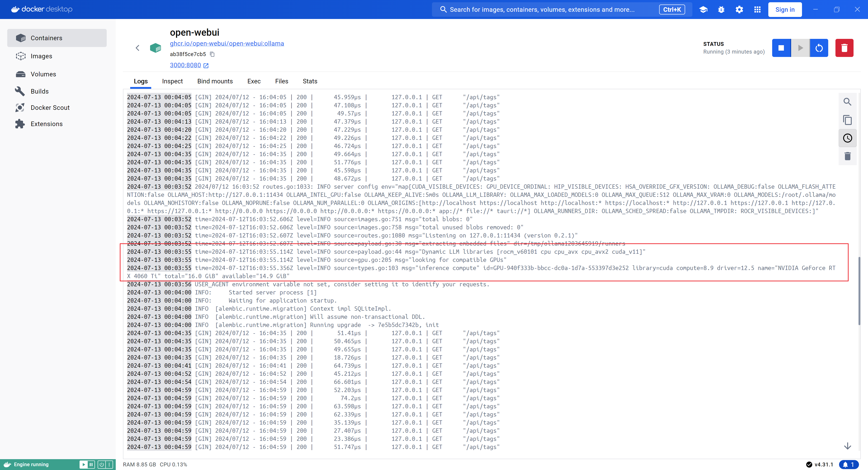The width and height of the screenshot is (868, 470).
Task: Click the open-webui container title
Action: 194,32
